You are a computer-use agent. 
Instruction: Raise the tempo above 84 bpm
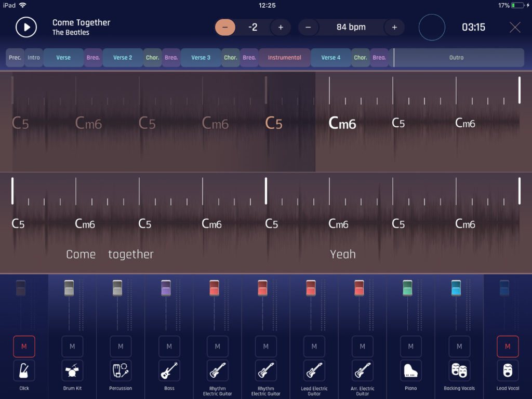tap(394, 27)
